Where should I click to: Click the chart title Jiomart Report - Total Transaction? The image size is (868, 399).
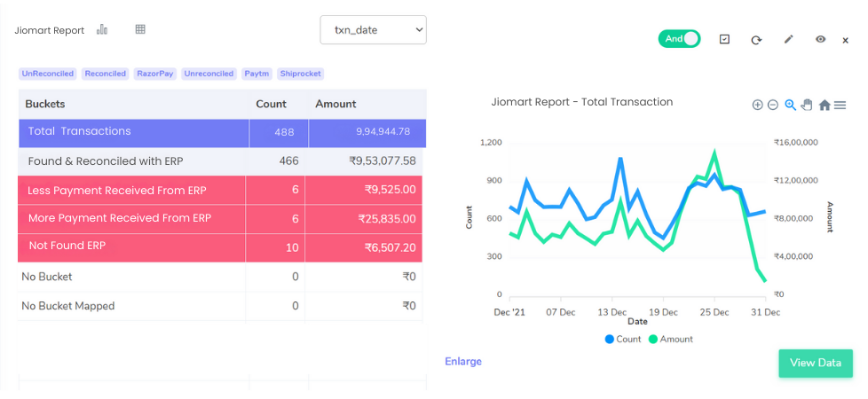coord(582,102)
